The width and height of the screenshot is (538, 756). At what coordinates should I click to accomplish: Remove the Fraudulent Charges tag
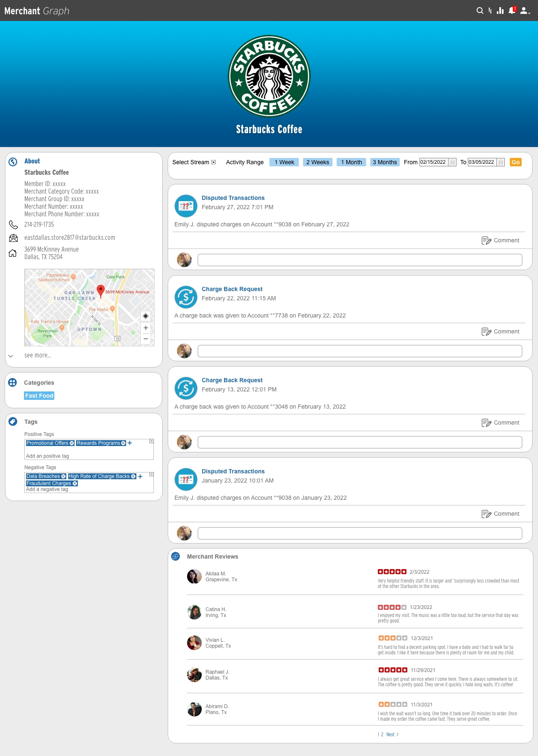(75, 483)
